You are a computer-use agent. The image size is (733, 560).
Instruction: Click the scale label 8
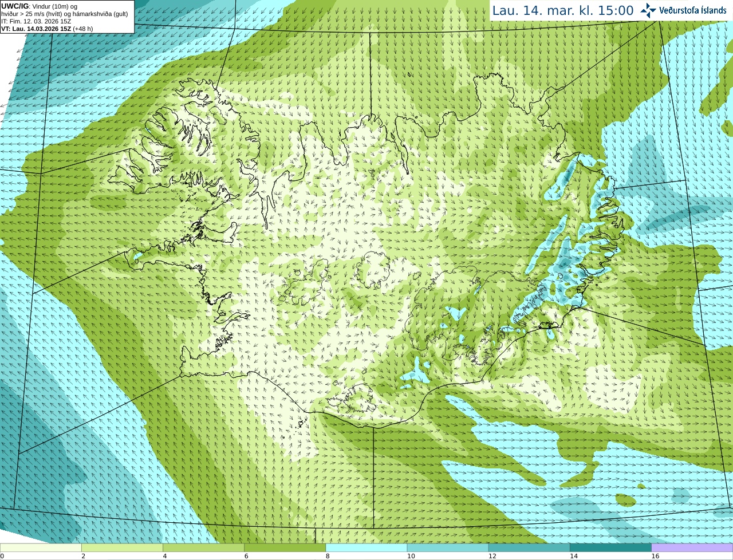[x=328, y=556]
